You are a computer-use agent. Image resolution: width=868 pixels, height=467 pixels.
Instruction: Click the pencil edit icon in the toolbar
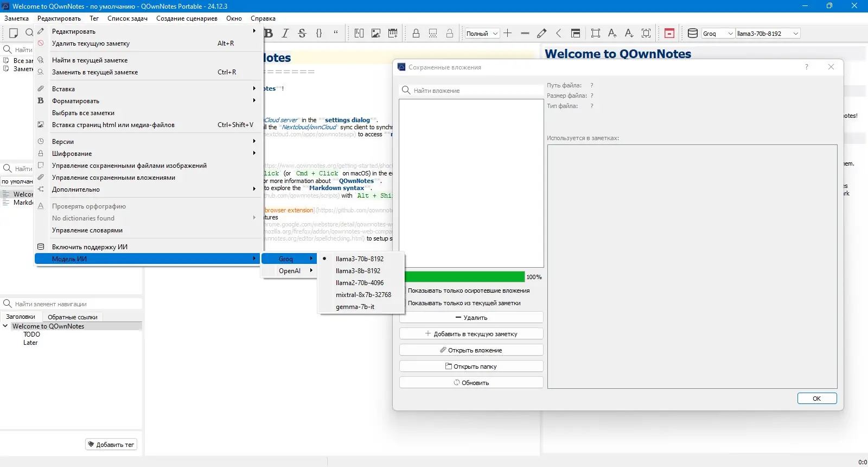[x=541, y=33]
